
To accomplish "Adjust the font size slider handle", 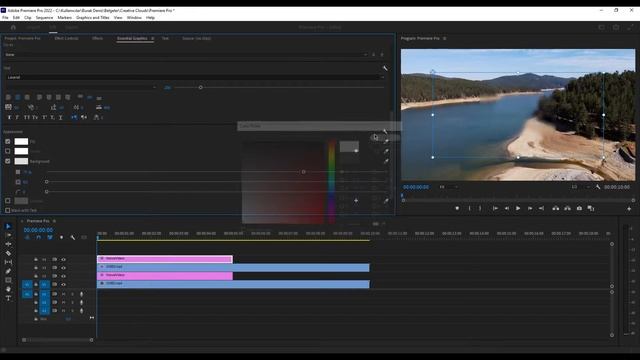I will tap(200, 87).
